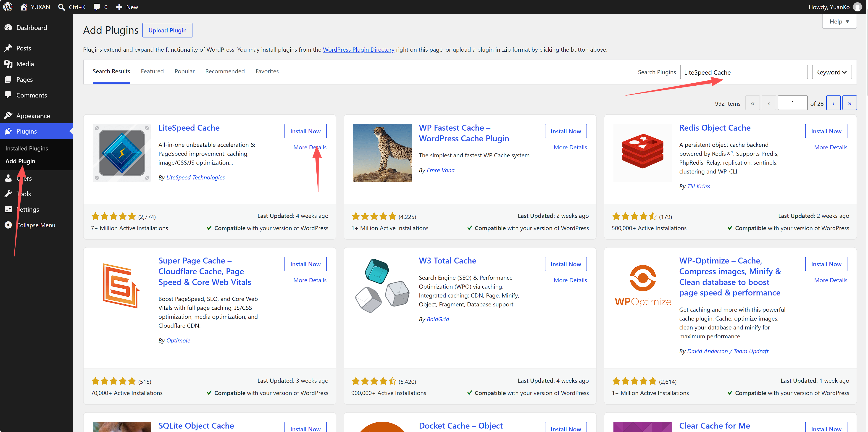
Task: Open the Tools wrench icon
Action: coord(8,194)
